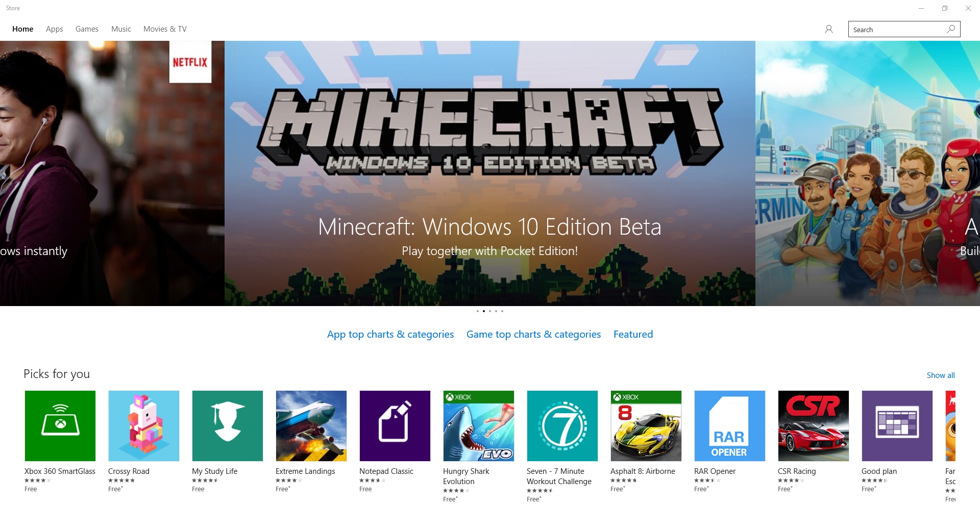
Task: Open the Featured link
Action: click(x=633, y=334)
